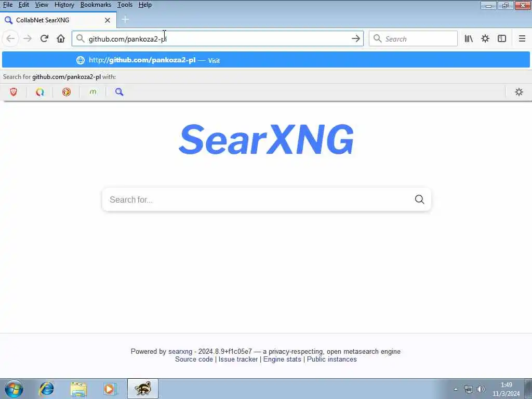Open the File menu
The width and height of the screenshot is (532, 399).
pyautogui.click(x=7, y=5)
